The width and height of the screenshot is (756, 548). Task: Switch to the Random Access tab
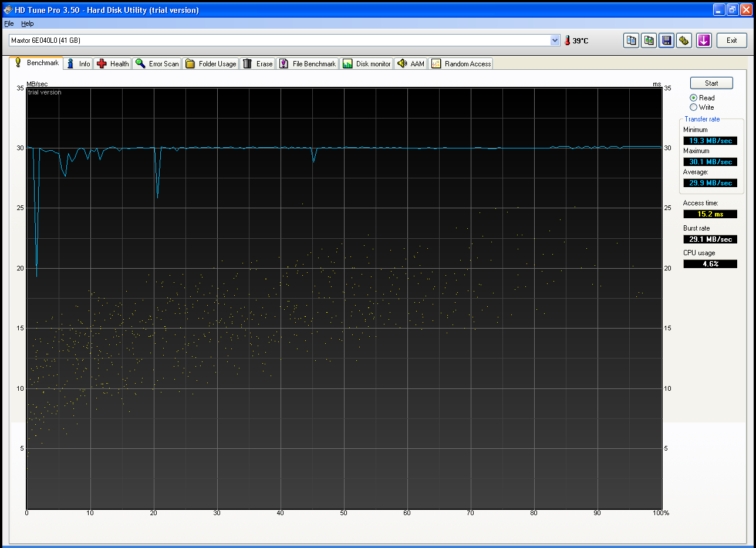pos(460,64)
